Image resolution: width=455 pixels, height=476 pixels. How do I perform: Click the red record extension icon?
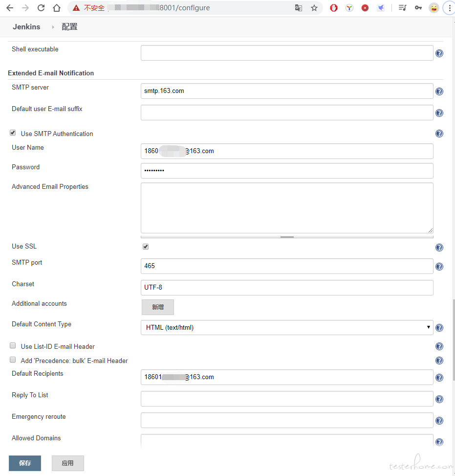(365, 8)
